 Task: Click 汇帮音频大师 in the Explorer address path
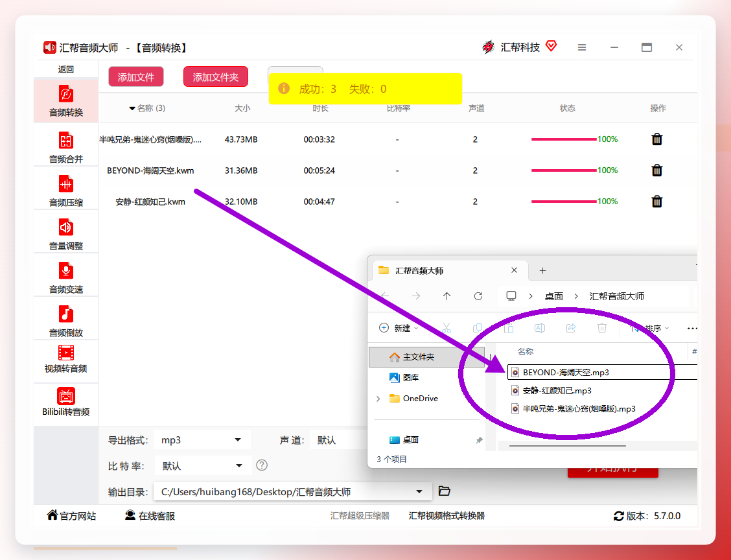click(x=617, y=296)
